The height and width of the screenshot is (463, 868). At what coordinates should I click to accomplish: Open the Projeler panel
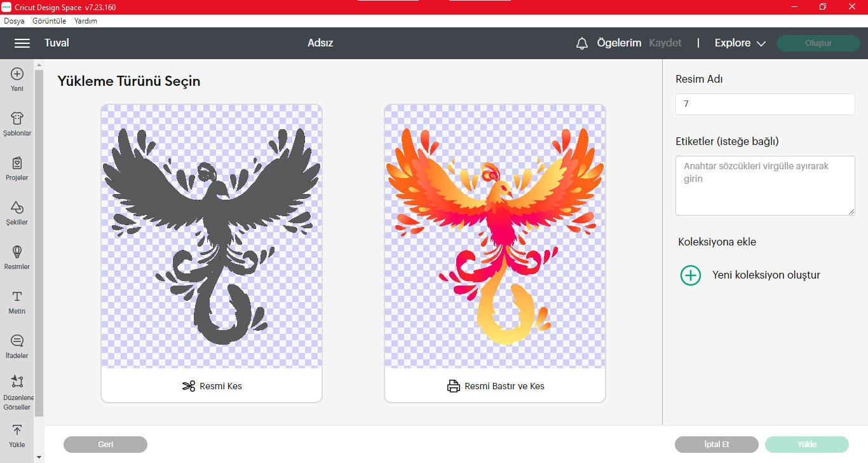(x=17, y=167)
